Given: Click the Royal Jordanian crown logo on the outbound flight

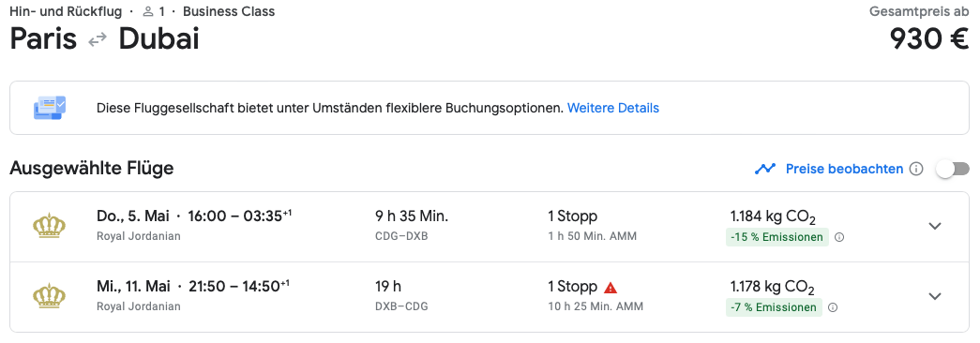Looking at the screenshot, I should (49, 226).
